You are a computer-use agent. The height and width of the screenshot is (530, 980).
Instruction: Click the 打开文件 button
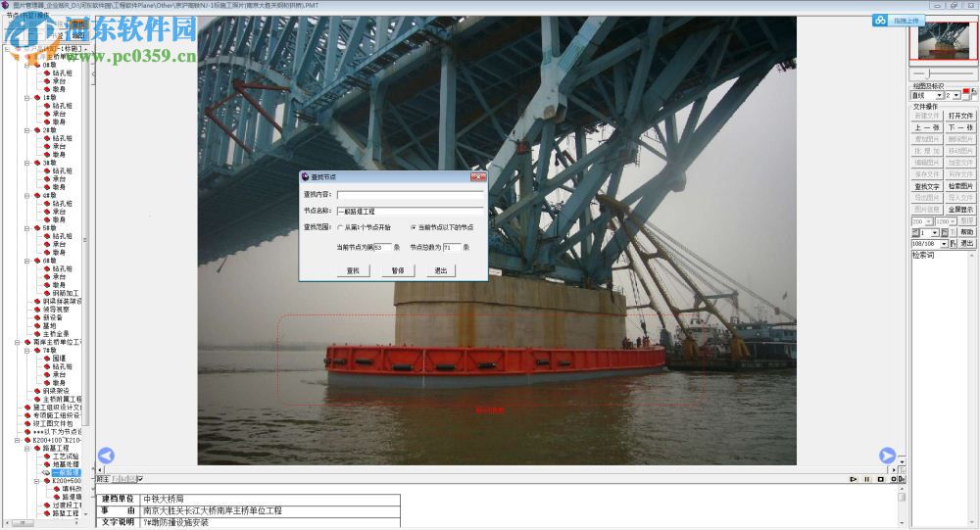click(960, 116)
